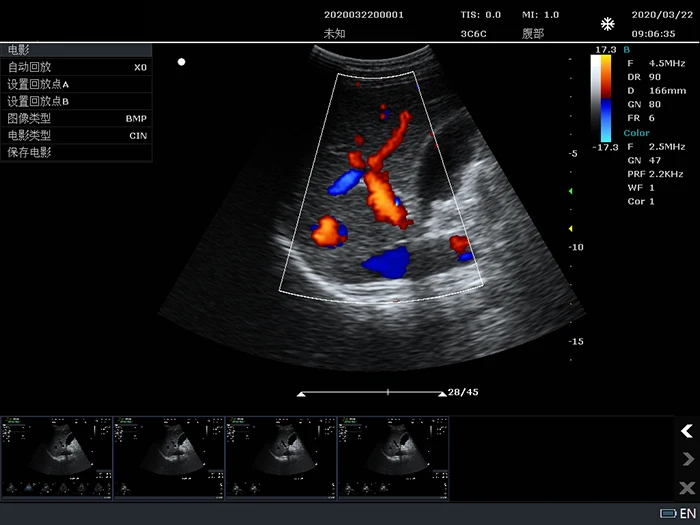
Task: Click the yellow triangle focus marker
Action: coord(570,228)
